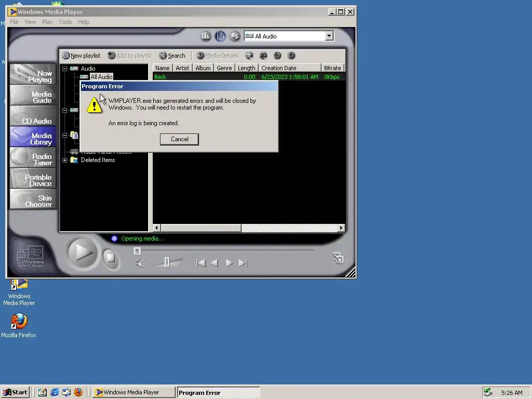532x399 pixels.
Task: Open the Radio Tuner section
Action: tap(33, 157)
